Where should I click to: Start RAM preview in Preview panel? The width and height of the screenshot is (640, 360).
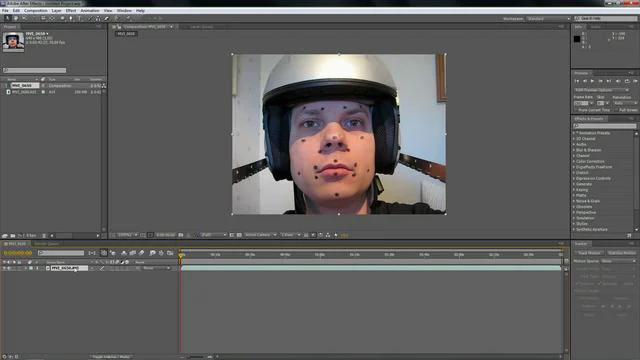point(635,81)
